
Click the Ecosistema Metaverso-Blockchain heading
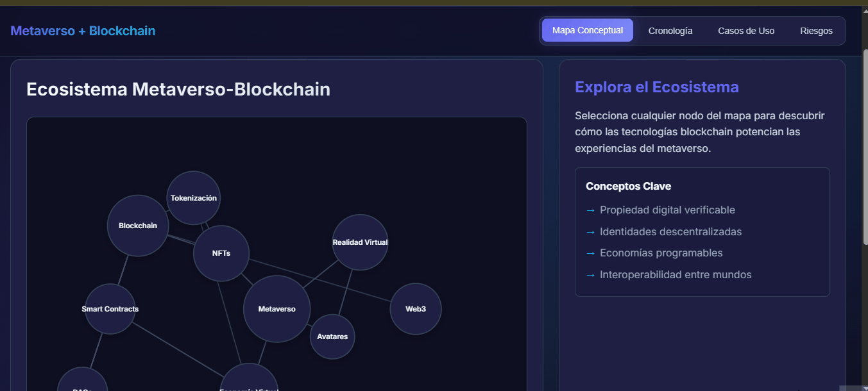(178, 89)
